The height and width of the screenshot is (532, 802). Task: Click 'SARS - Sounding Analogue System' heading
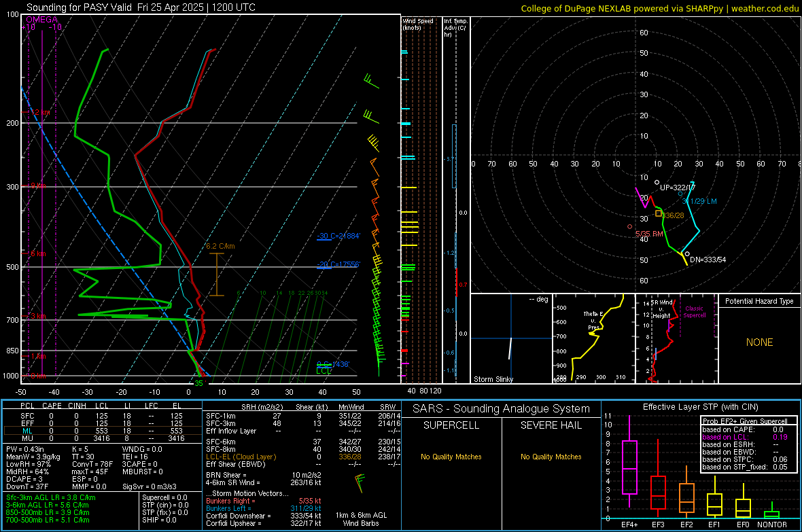point(502,409)
